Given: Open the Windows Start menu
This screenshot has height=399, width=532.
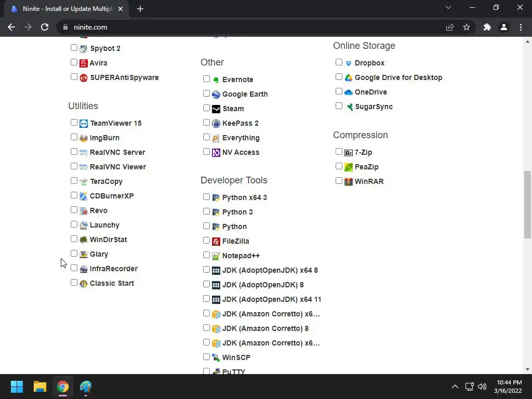Looking at the screenshot, I should (x=17, y=387).
